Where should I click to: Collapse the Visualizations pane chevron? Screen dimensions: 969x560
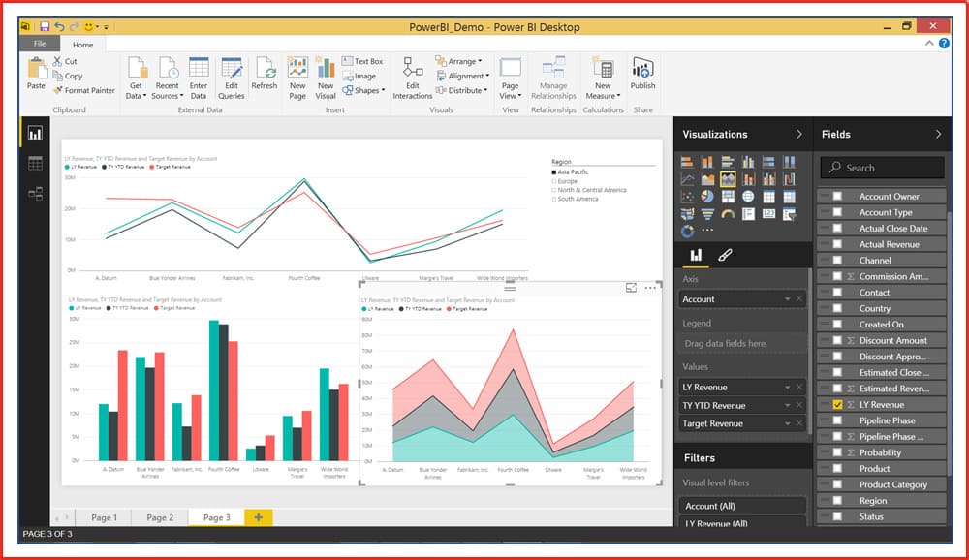coord(798,135)
